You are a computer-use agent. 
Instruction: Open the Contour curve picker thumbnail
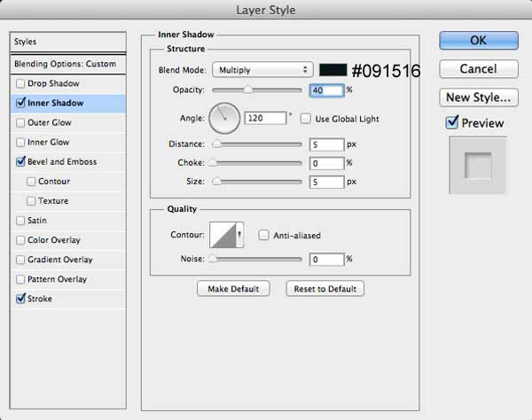click(223, 235)
